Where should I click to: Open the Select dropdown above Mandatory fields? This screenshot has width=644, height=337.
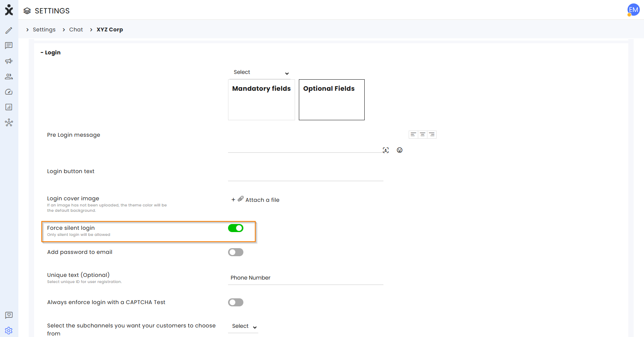[x=261, y=72]
